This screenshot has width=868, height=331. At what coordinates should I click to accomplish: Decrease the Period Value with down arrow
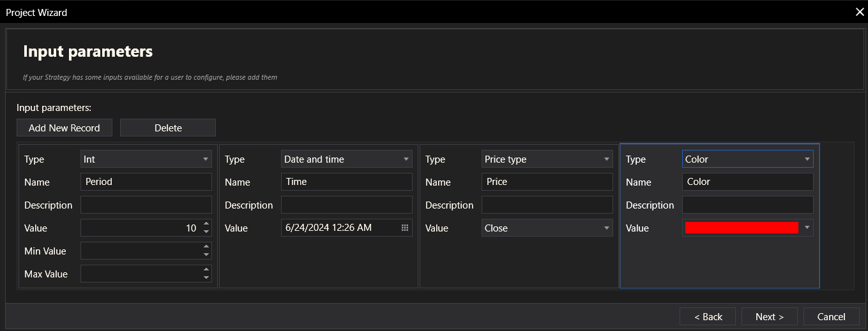coord(206,232)
